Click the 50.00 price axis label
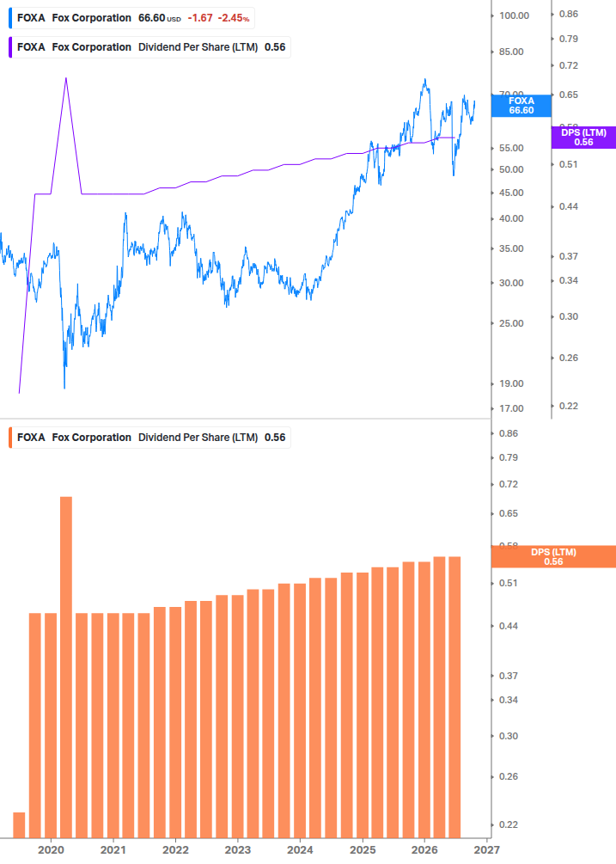Screen dimensions: 616x864 pos(511,169)
